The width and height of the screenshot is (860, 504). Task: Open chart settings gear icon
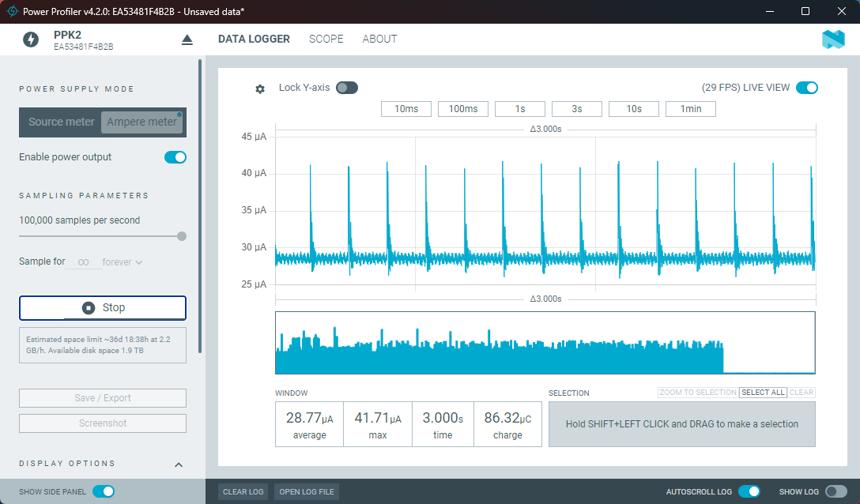click(x=260, y=89)
